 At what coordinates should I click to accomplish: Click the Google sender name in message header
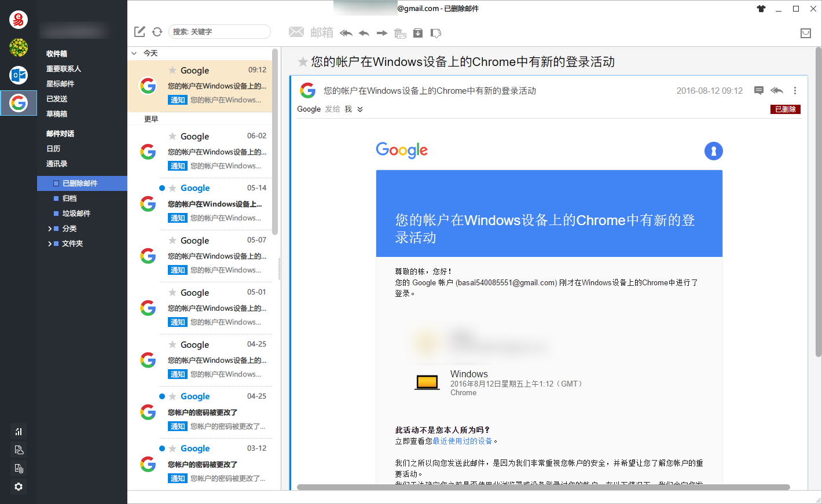309,109
